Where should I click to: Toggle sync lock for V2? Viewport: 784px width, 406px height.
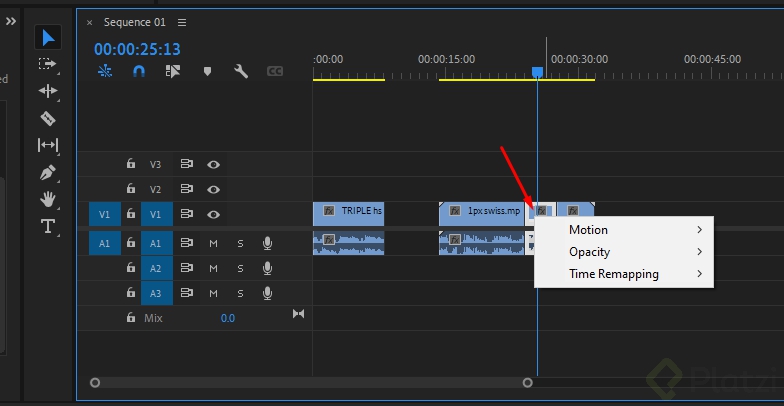(186, 189)
